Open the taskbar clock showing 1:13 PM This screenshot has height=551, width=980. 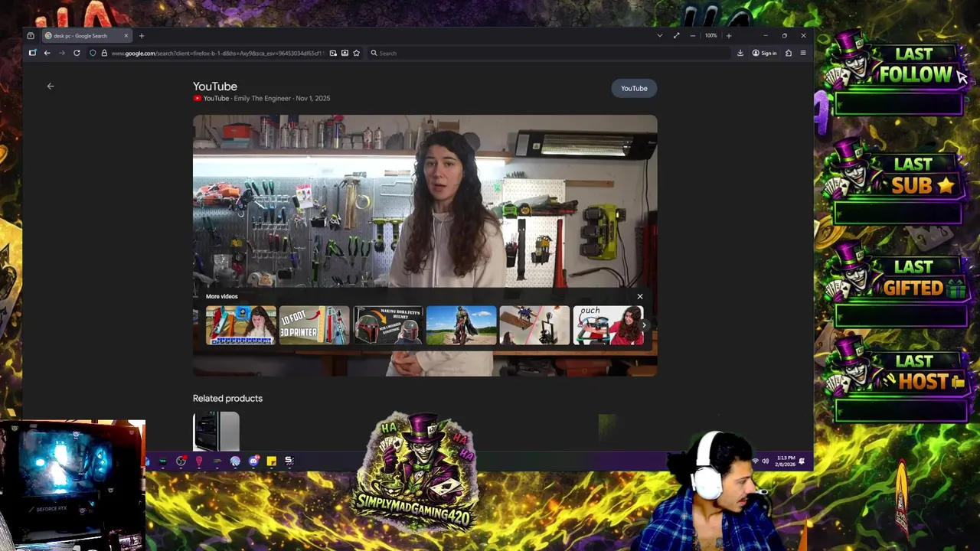click(786, 461)
